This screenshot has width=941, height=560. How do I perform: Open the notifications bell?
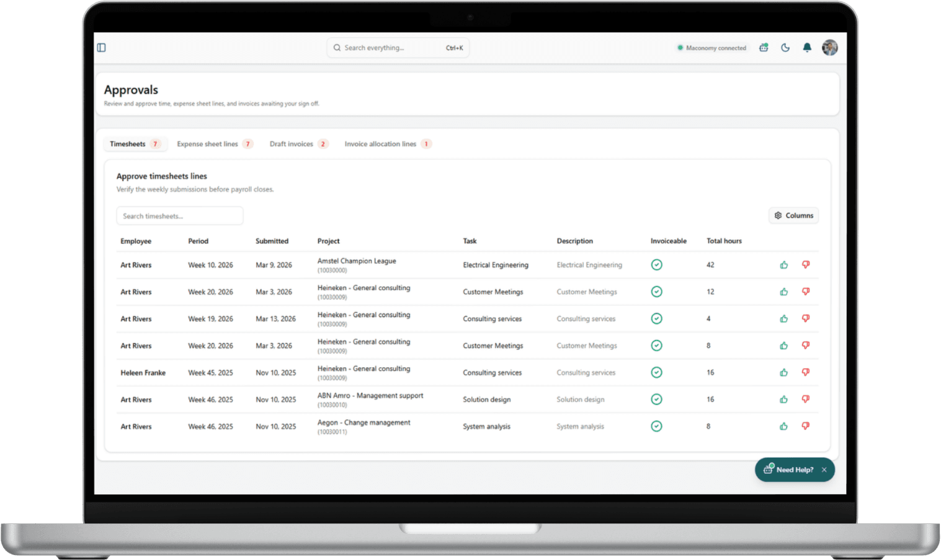(807, 48)
